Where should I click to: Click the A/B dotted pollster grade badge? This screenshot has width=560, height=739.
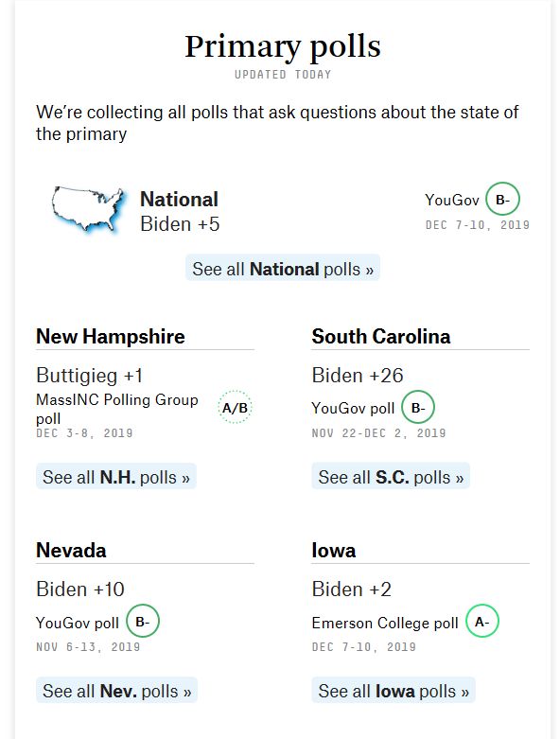point(235,407)
